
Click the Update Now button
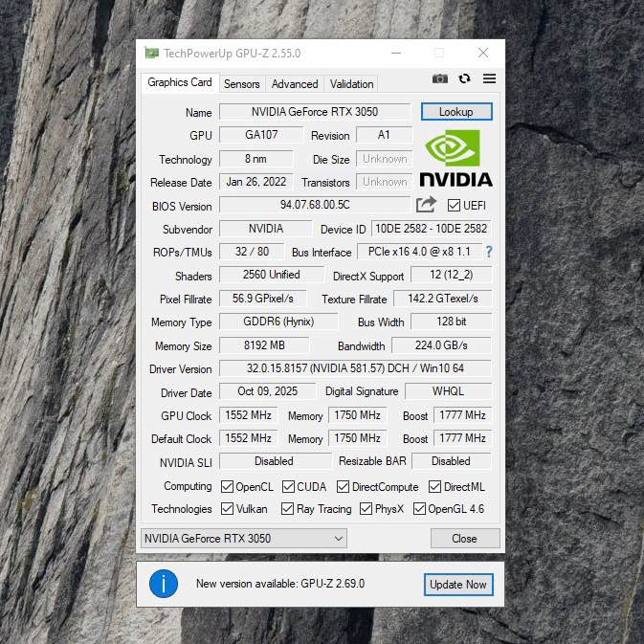pyautogui.click(x=458, y=584)
